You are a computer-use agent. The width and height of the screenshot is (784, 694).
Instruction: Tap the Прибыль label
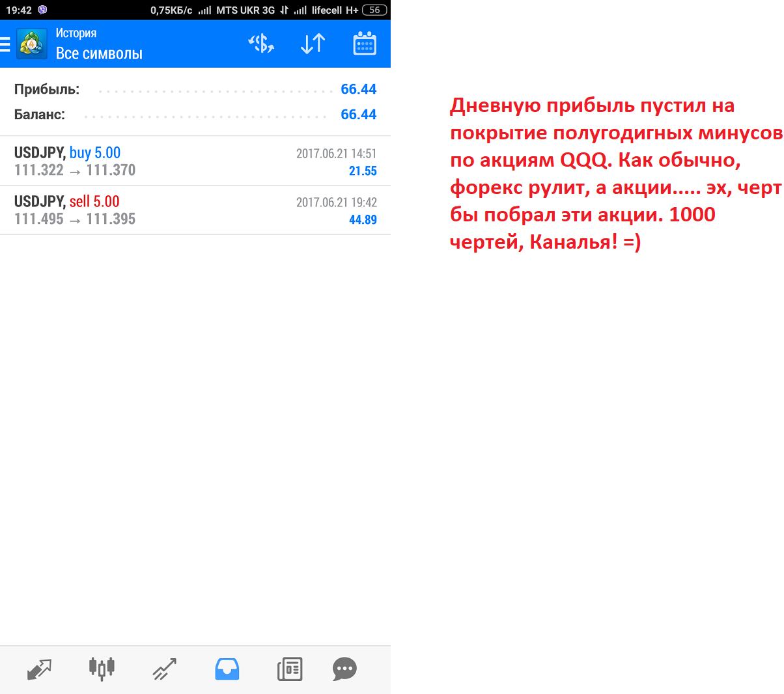(x=47, y=90)
